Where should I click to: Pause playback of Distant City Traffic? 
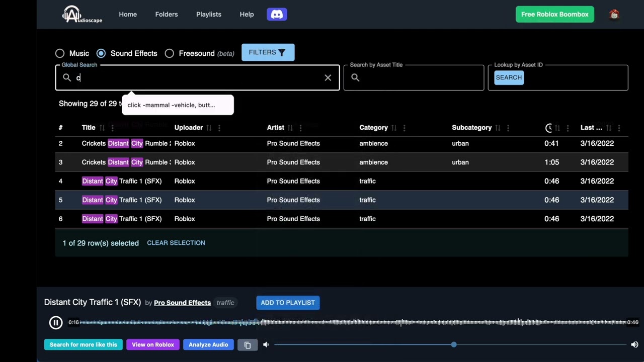point(56,322)
